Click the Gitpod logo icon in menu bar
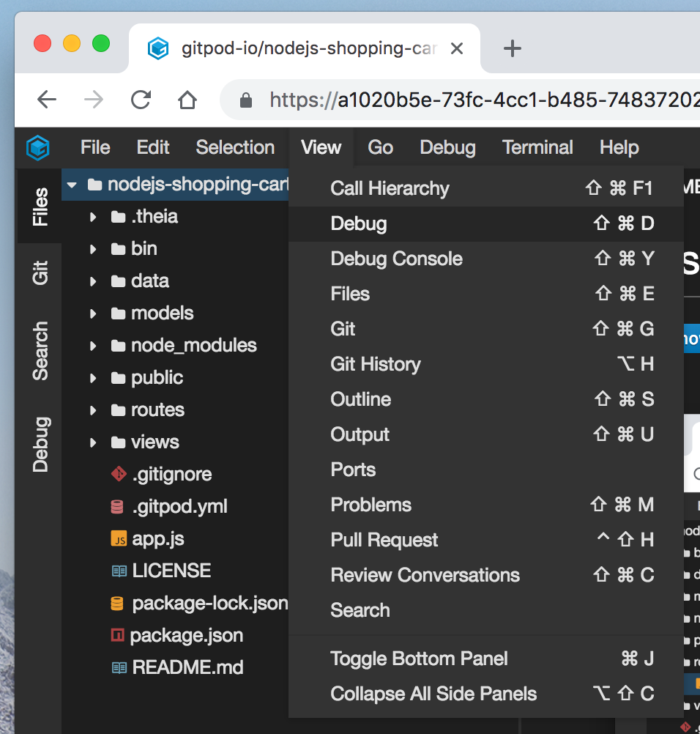The width and height of the screenshot is (700, 734). [37, 148]
